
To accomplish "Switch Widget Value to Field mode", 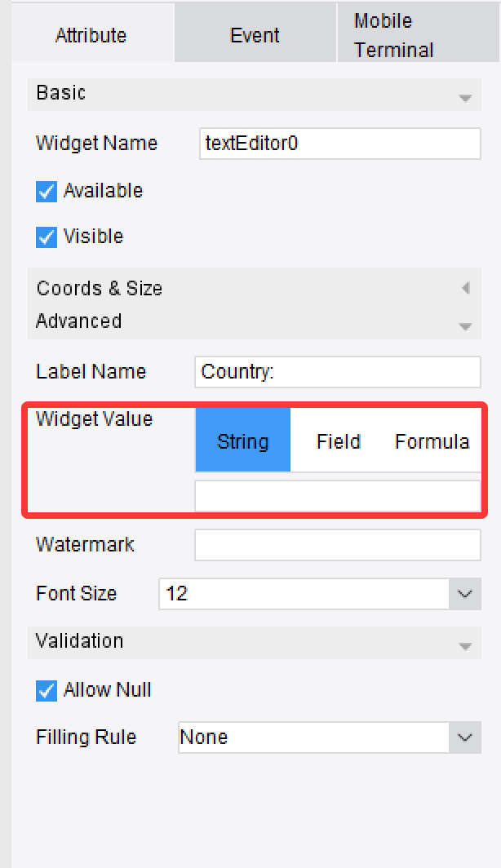I will tap(337, 440).
